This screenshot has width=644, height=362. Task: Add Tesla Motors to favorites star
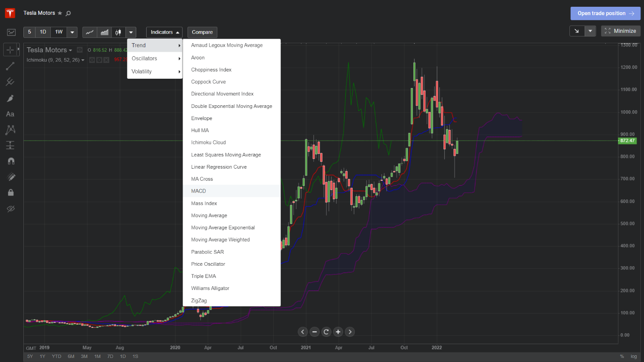[x=60, y=13]
